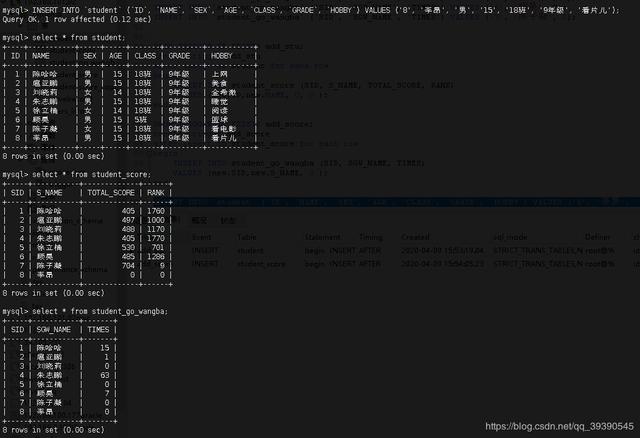Viewport: 640px width, 438px height.
Task: Select the TOTAL_SCORE column header
Action: tap(111, 193)
